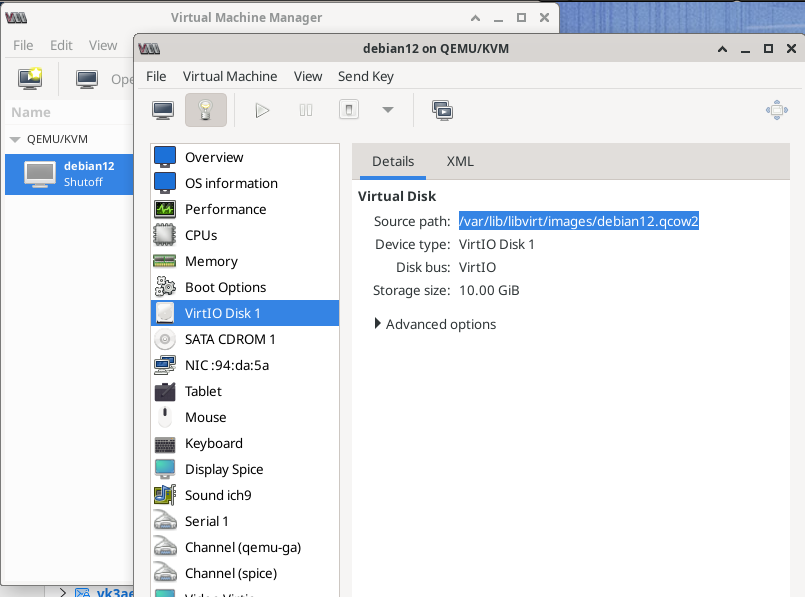The image size is (805, 597).
Task: Power on the virtual machine
Action: (x=262, y=110)
